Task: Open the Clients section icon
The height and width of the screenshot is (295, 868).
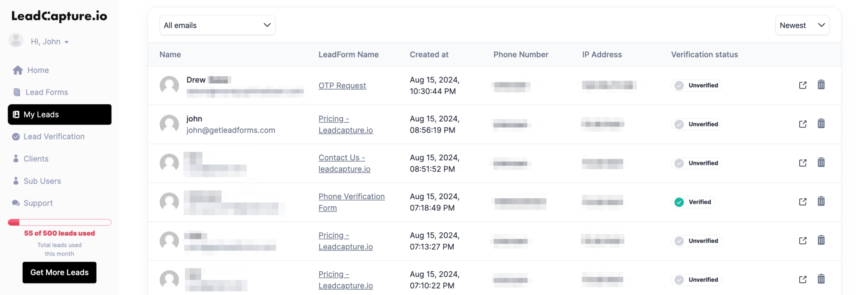Action: pyautogui.click(x=16, y=159)
